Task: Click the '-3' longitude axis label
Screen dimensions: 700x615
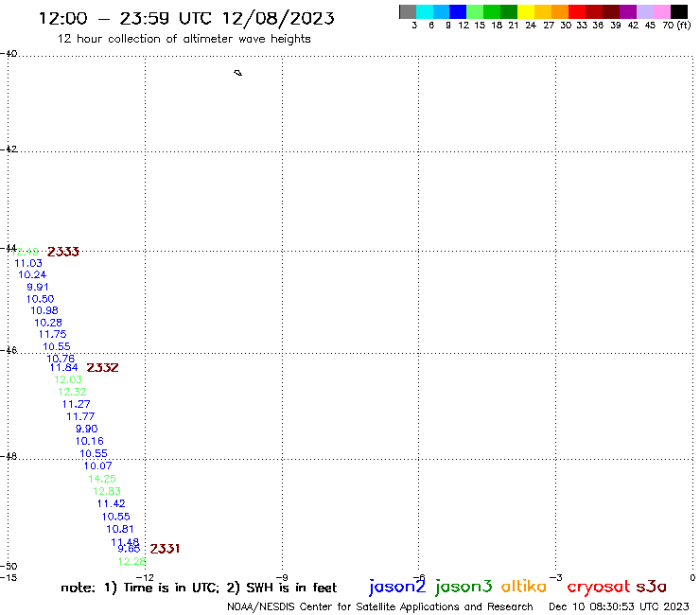Action: pos(555,577)
